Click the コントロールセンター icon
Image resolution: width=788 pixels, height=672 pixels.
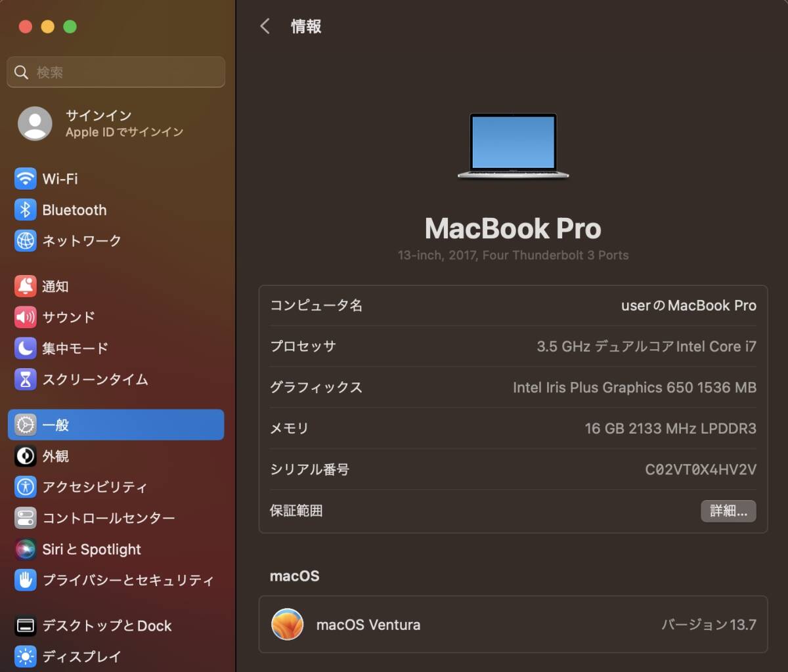click(26, 518)
